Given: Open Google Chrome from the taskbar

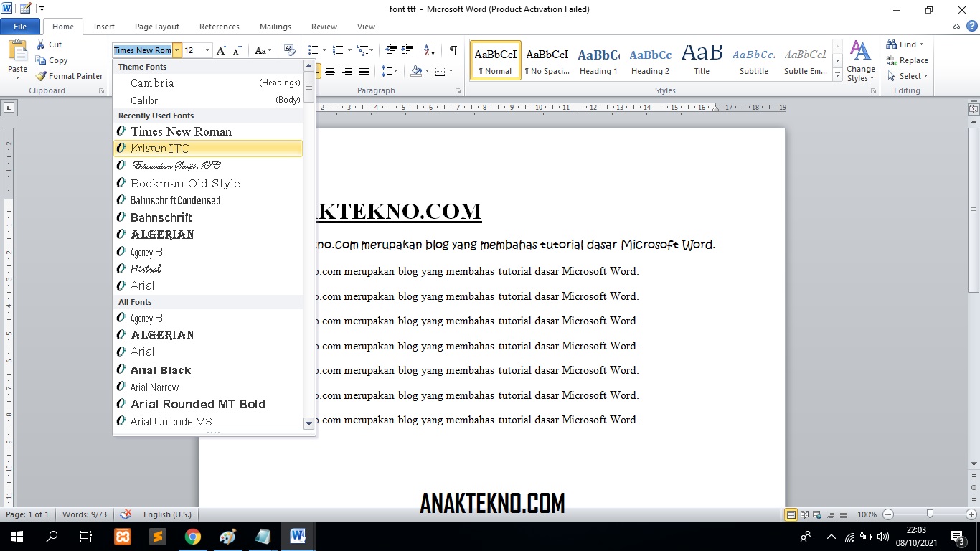Looking at the screenshot, I should [x=192, y=536].
